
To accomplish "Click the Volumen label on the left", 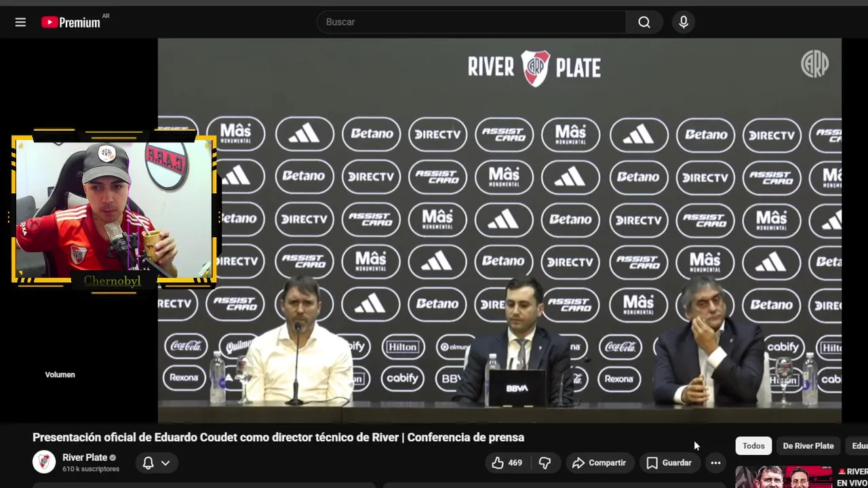I will (60, 375).
